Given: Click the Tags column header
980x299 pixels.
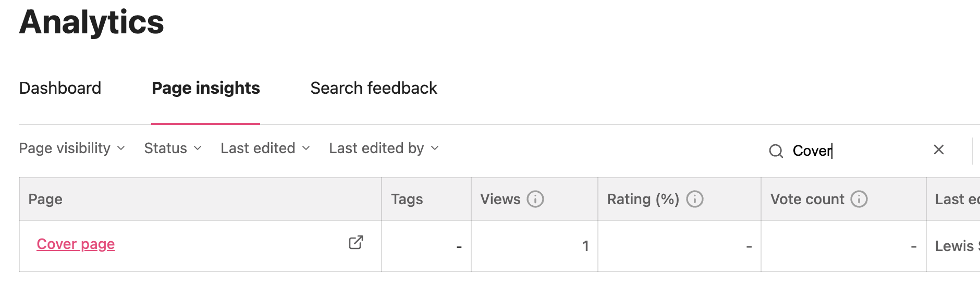Looking at the screenshot, I should point(426,199).
